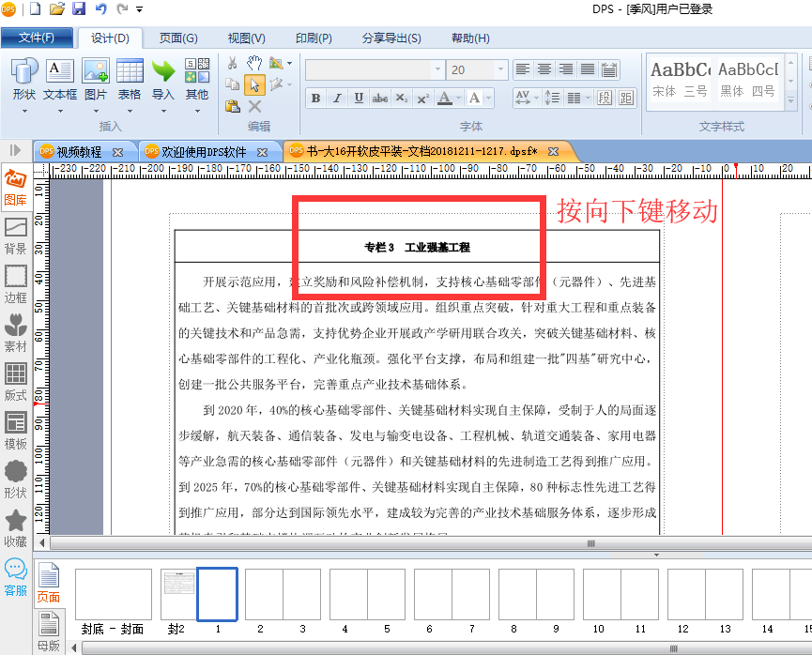Paste with the clipboard icon
The width and height of the screenshot is (812, 655).
click(x=233, y=106)
